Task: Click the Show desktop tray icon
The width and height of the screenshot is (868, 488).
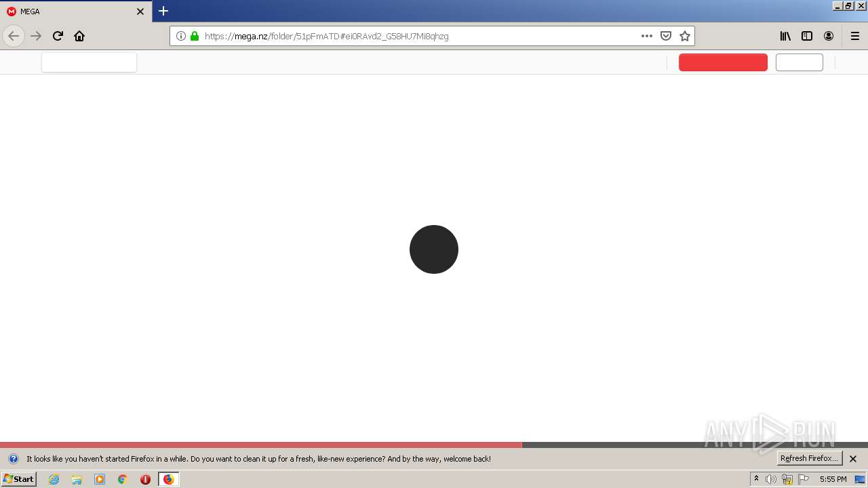Action: [860, 479]
